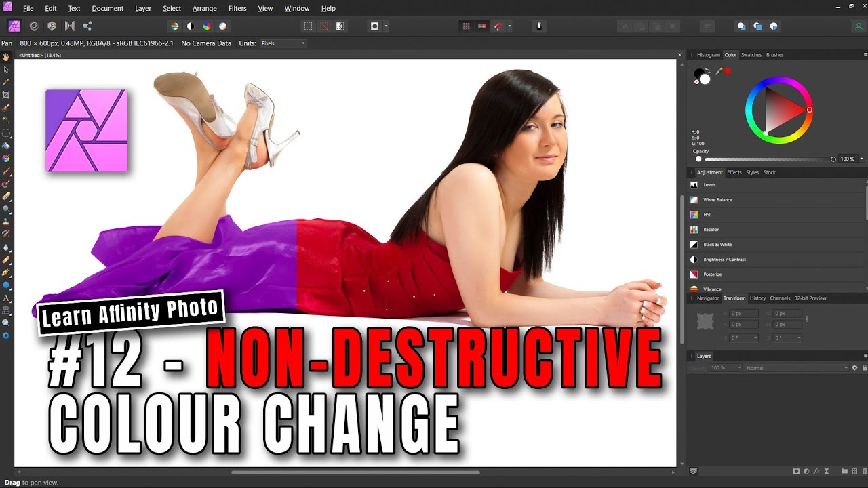Open the Units Pixels dropdown
The width and height of the screenshot is (868, 488).
pos(283,43)
